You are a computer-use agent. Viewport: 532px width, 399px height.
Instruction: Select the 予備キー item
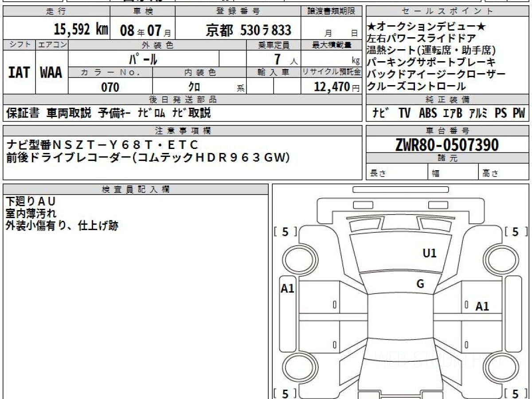[x=114, y=113]
